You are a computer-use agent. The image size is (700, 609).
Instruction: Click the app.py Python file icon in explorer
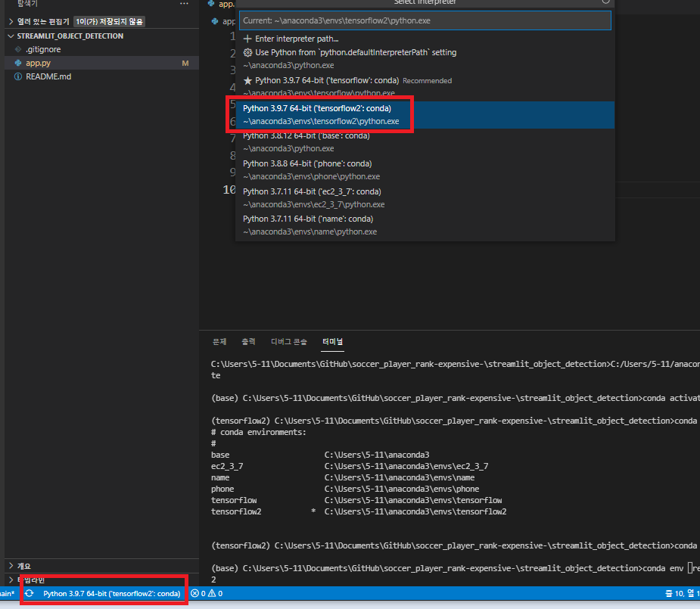tap(18, 64)
